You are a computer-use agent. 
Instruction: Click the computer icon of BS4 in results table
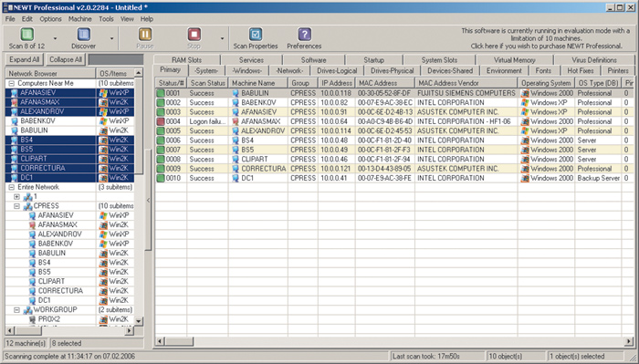pyautogui.click(x=236, y=140)
